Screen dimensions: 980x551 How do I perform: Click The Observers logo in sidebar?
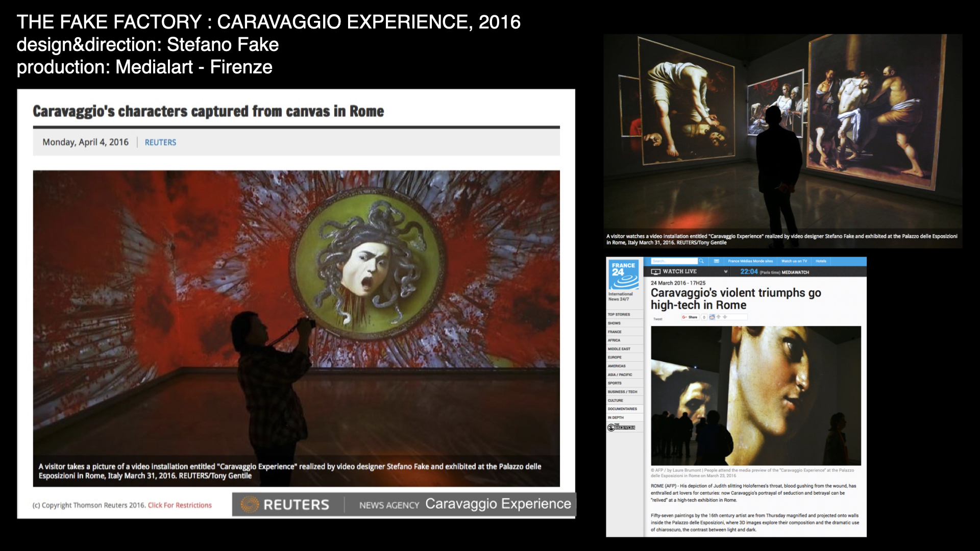pos(621,428)
